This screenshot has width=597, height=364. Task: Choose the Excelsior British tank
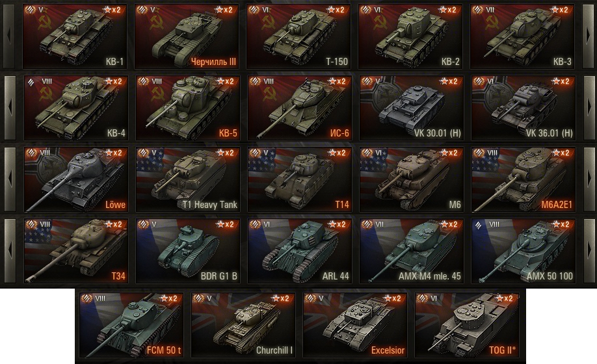pyautogui.click(x=355, y=325)
